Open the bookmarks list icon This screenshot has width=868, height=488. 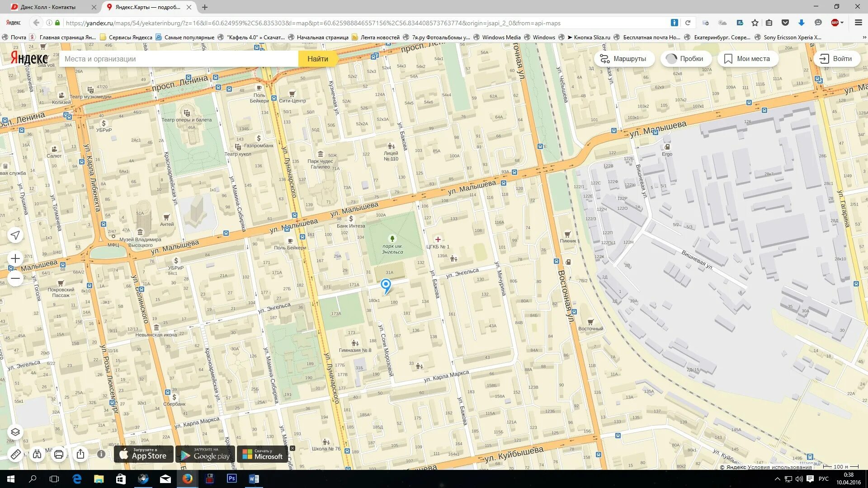[769, 23]
